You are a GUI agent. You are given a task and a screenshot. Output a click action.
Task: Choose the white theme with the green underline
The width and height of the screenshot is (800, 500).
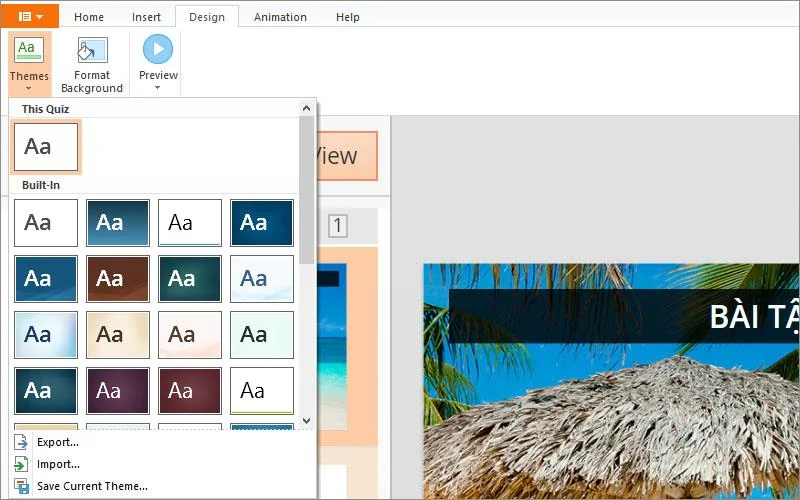point(262,391)
